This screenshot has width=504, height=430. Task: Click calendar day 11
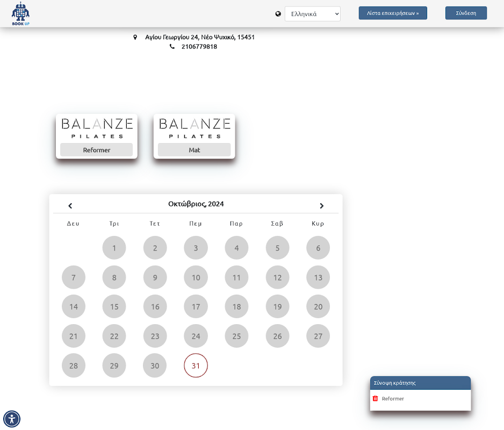coord(236,277)
